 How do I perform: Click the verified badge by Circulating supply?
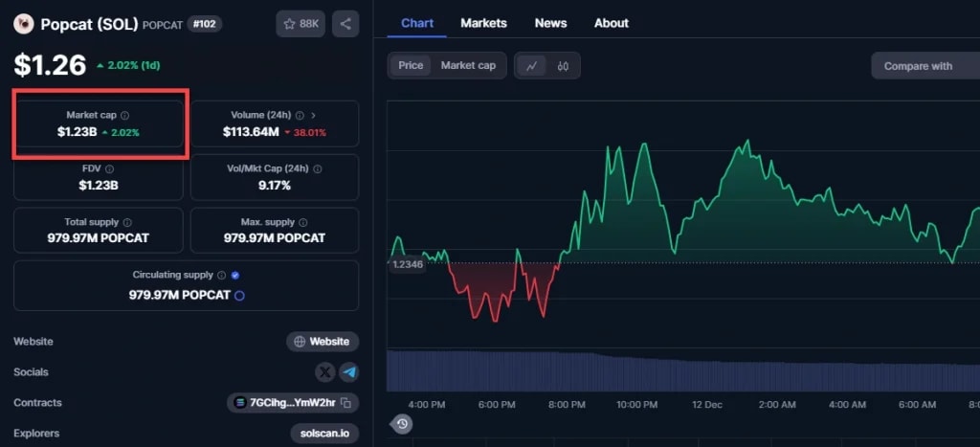(x=235, y=276)
